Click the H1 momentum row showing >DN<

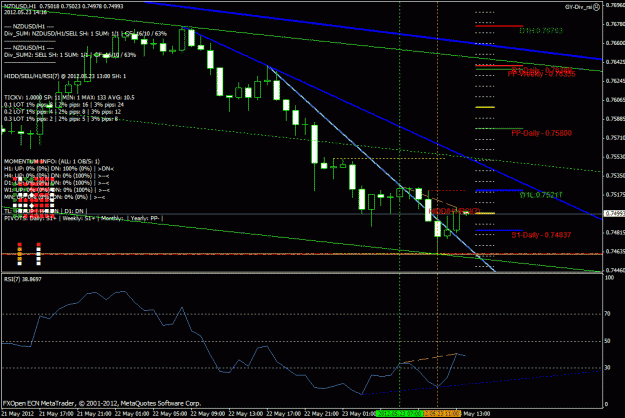coord(59,169)
